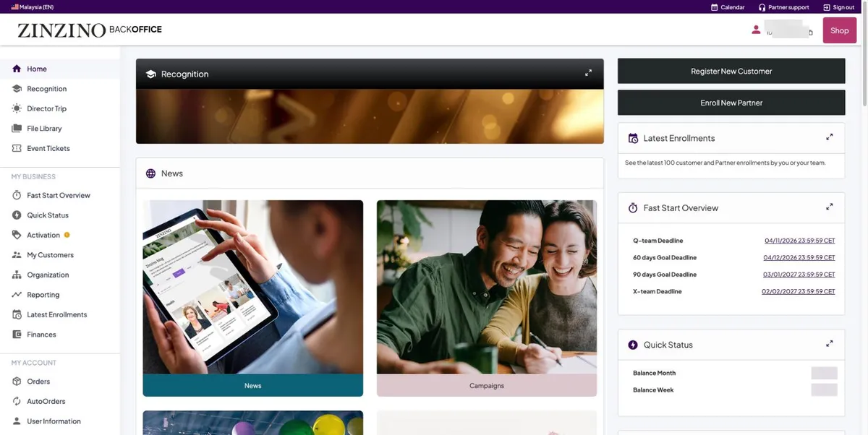Click the Sign out door icon
This screenshot has width=868, height=435.
click(827, 7)
